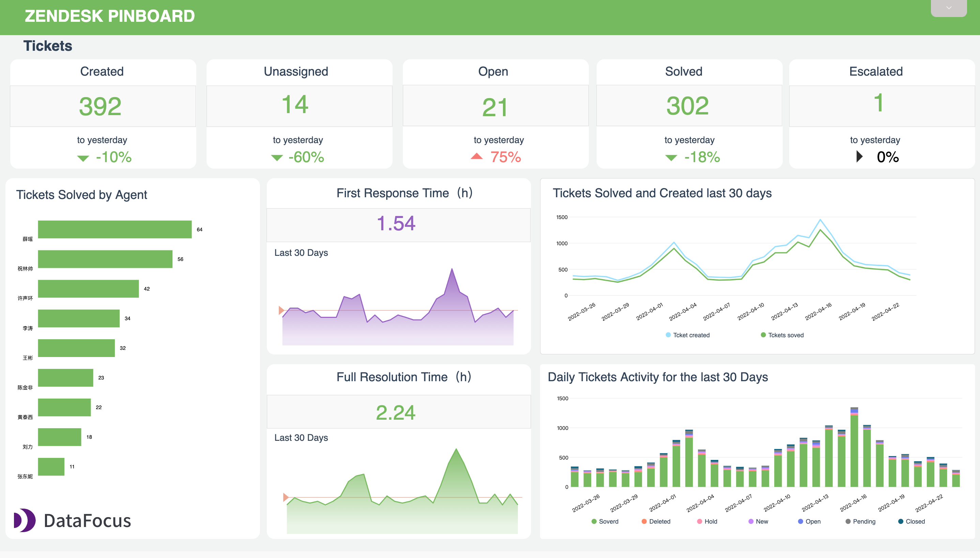This screenshot has width=980, height=558.
Task: Click the 'Escalated' card title
Action: (x=876, y=71)
